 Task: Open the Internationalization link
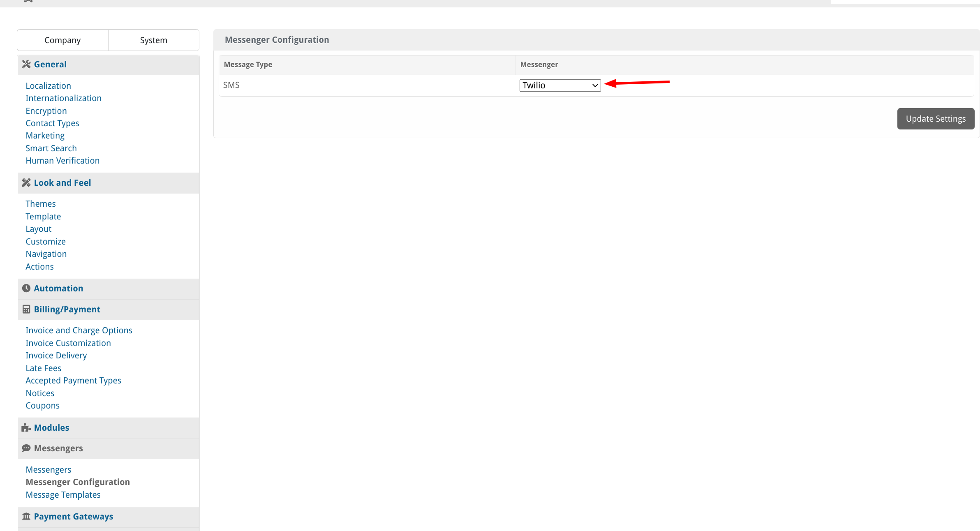63,98
